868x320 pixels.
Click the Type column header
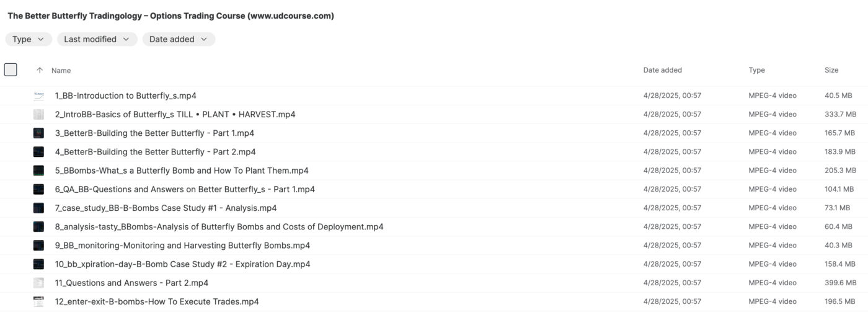tap(756, 70)
